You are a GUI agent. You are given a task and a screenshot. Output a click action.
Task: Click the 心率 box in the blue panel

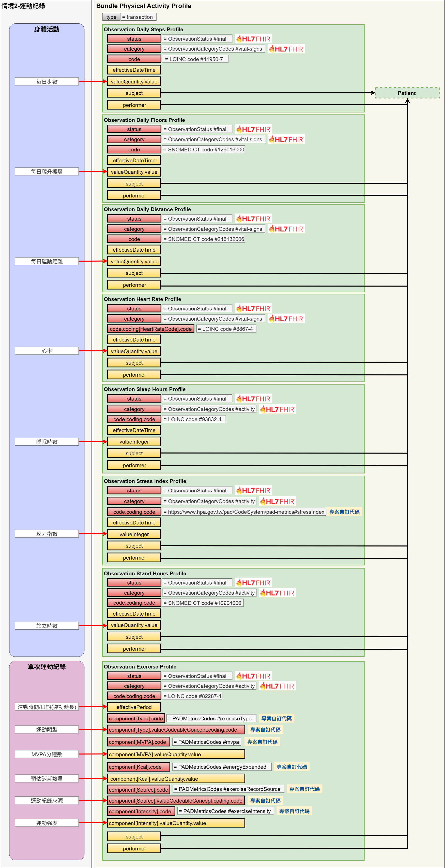(47, 351)
